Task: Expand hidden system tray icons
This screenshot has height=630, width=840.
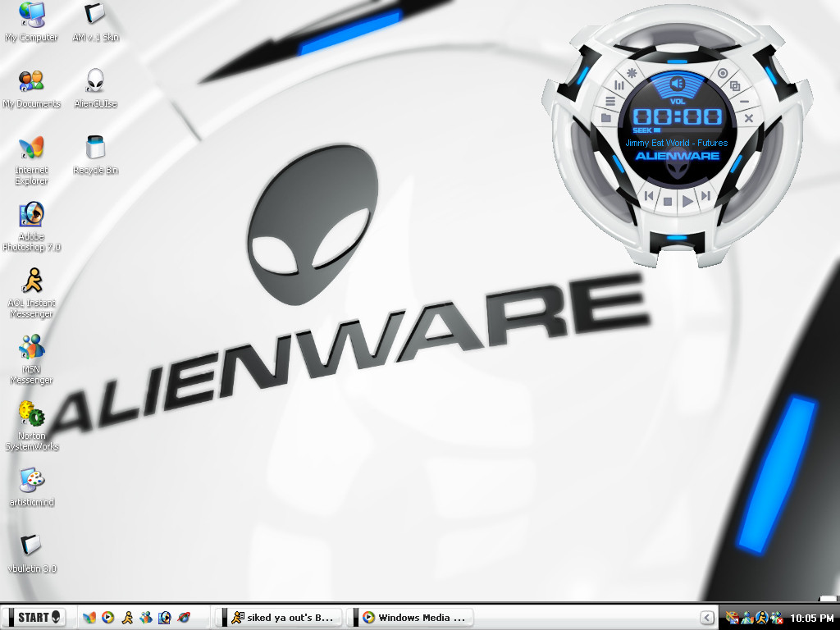Action: tap(706, 619)
